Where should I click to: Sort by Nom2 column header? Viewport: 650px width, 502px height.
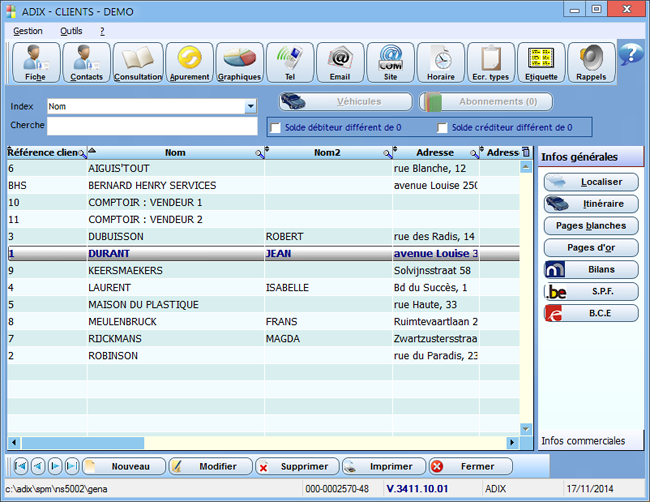pyautogui.click(x=327, y=153)
